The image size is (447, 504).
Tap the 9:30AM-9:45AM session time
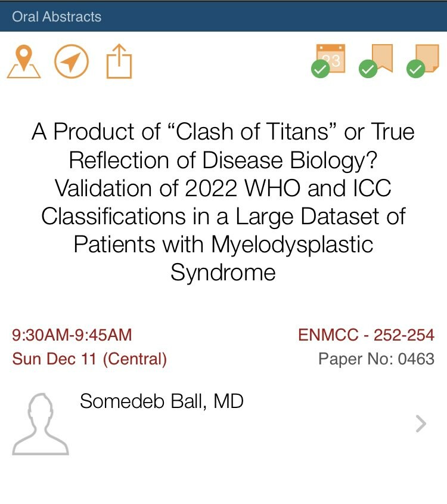72,335
